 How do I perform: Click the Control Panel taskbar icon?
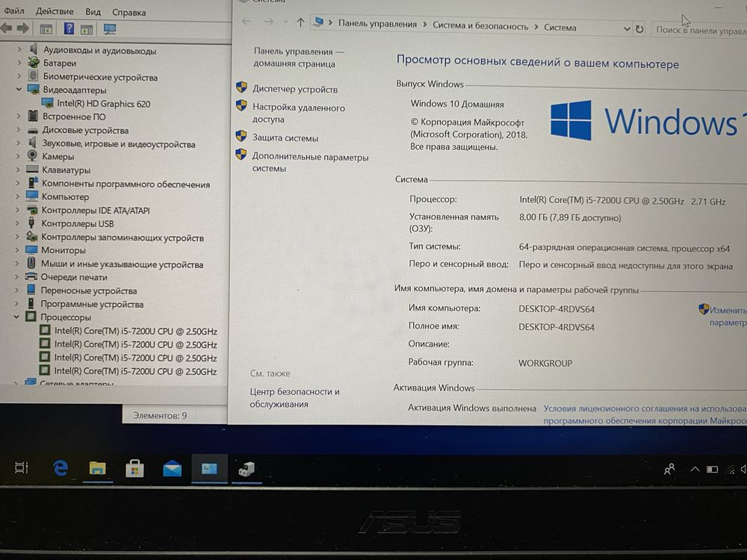[209, 469]
